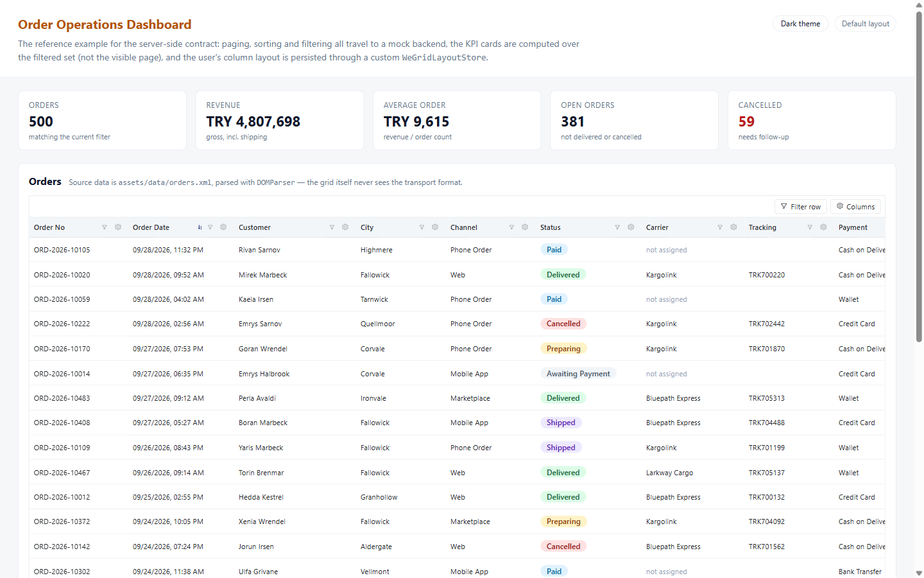
Task: Open Customer column settings gear
Action: (x=345, y=227)
